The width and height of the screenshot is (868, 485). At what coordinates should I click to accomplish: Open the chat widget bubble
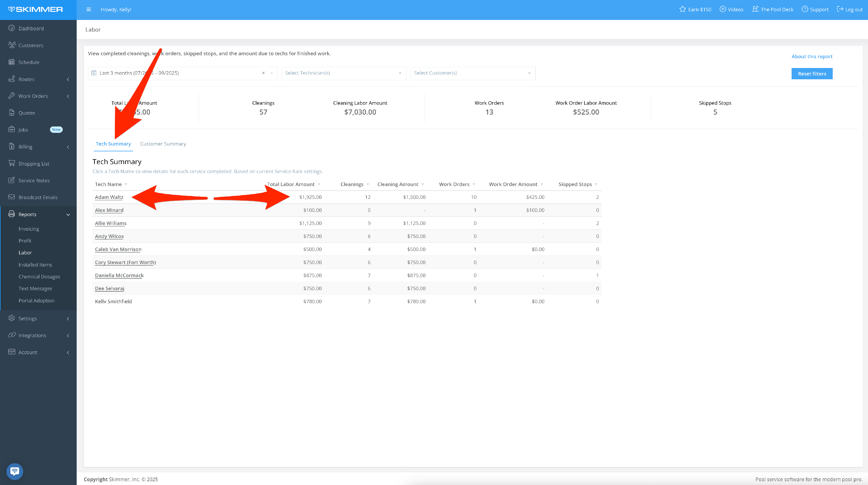pos(14,471)
